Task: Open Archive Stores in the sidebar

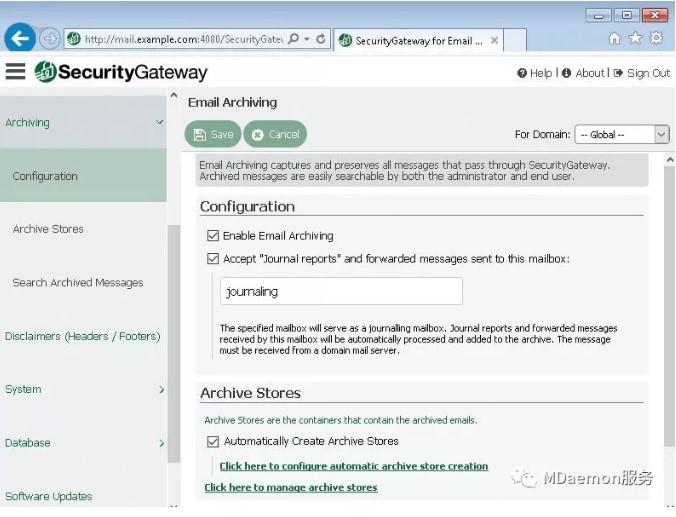Action: click(83, 229)
